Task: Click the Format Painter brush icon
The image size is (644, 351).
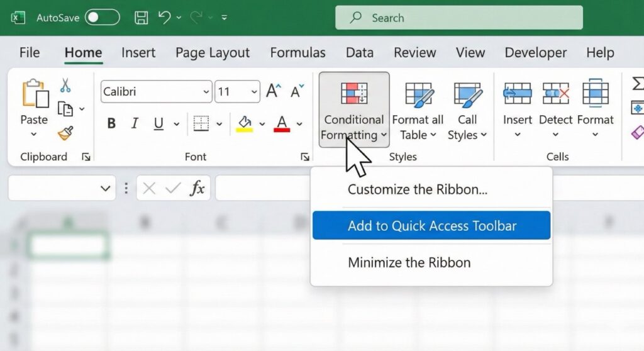Action: tap(65, 133)
